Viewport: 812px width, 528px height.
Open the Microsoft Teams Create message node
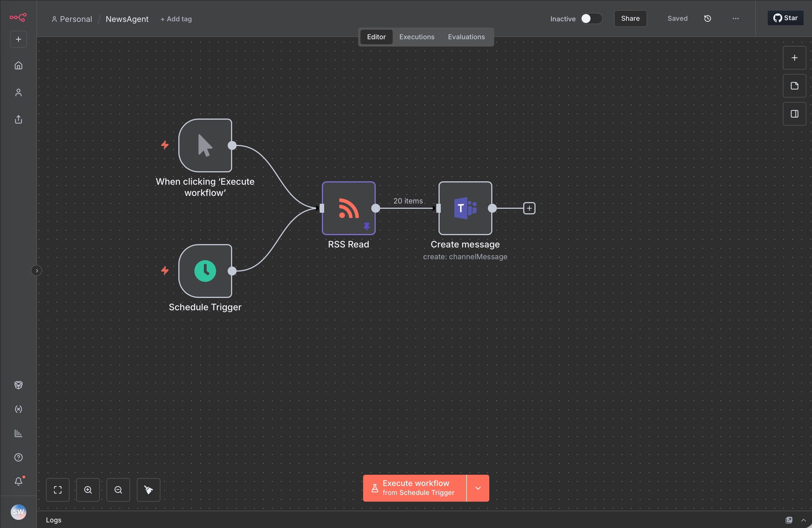point(465,208)
